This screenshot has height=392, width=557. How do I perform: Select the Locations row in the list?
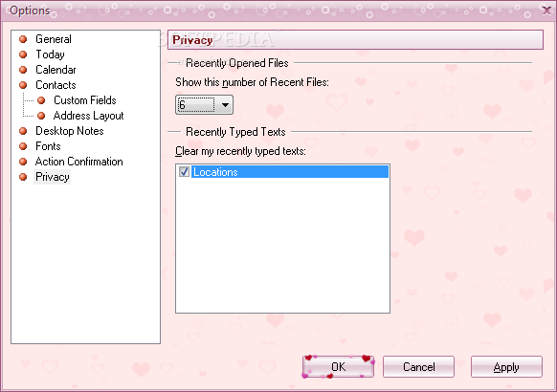pyautogui.click(x=290, y=172)
